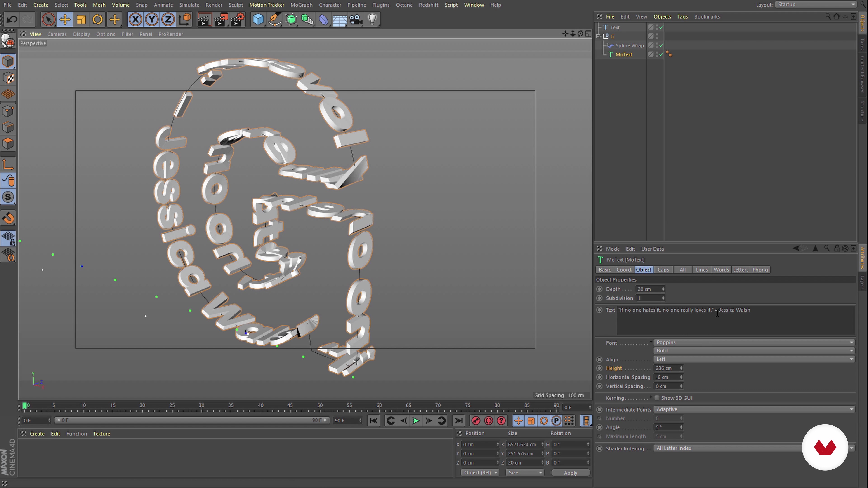
Task: Toggle Enable Snap magnet icon
Action: click(8, 218)
